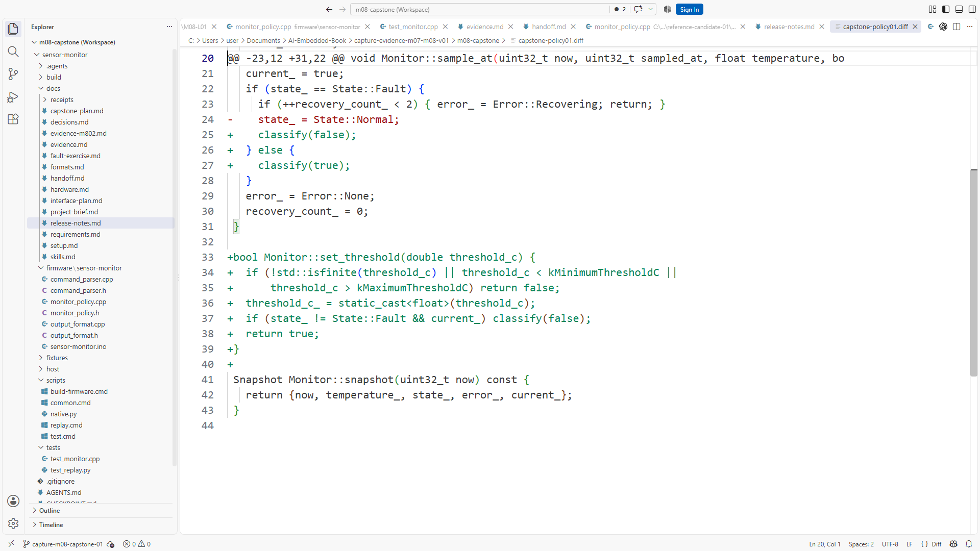Click the Sign In button

pos(689,9)
